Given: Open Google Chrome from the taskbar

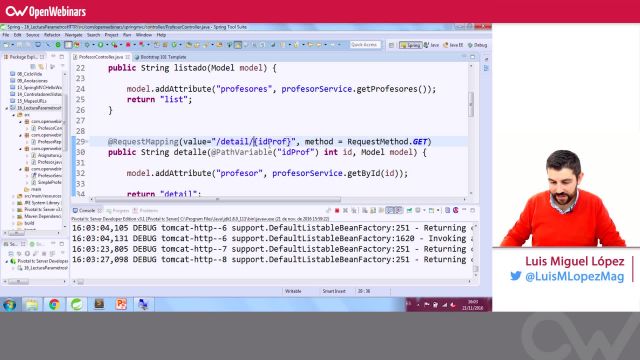Looking at the screenshot, I should (54, 304).
